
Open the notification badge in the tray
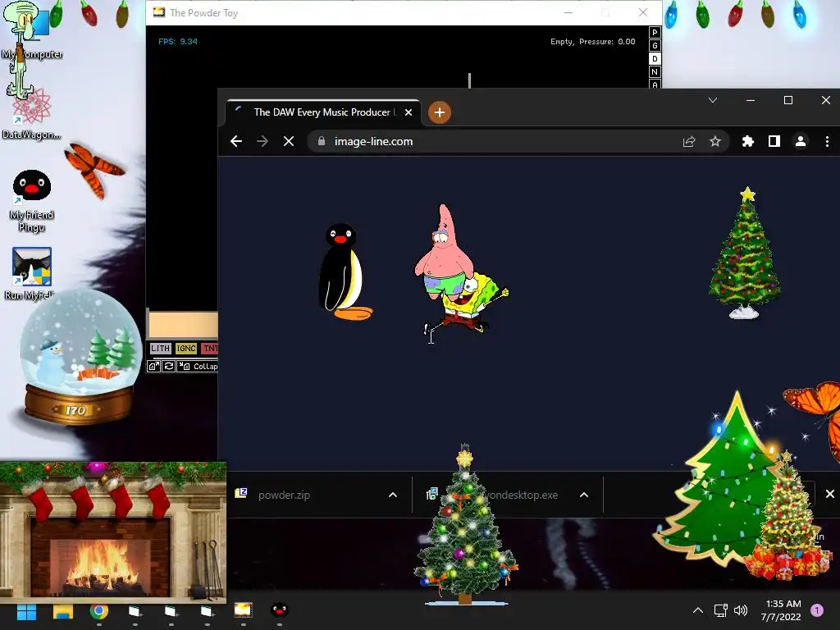tap(817, 610)
